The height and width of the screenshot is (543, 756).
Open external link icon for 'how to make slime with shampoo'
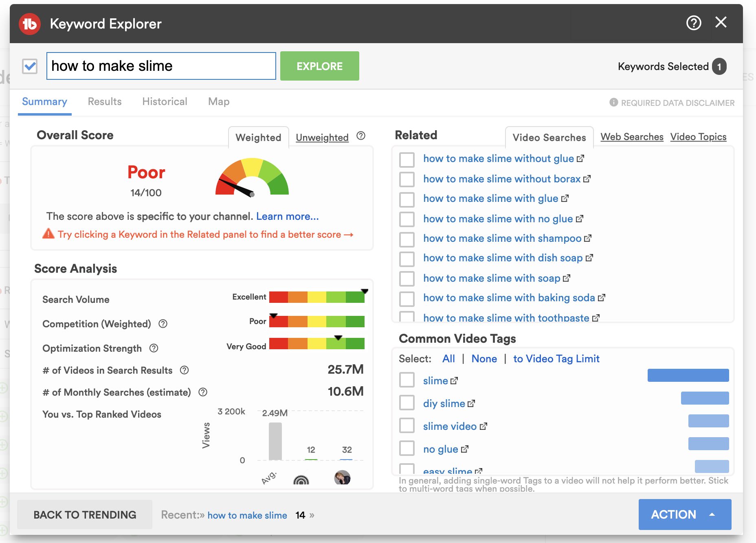click(588, 238)
